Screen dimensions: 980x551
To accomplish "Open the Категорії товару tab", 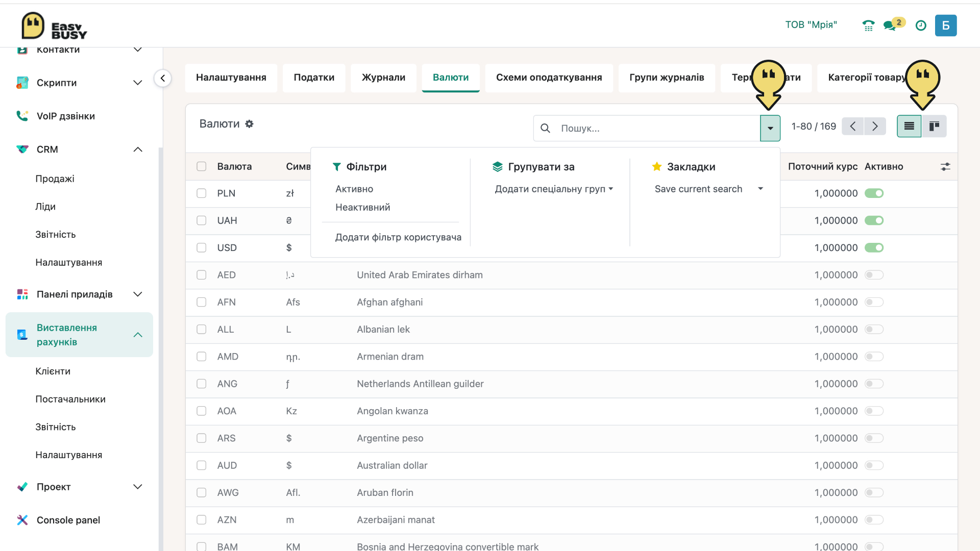I will click(867, 78).
